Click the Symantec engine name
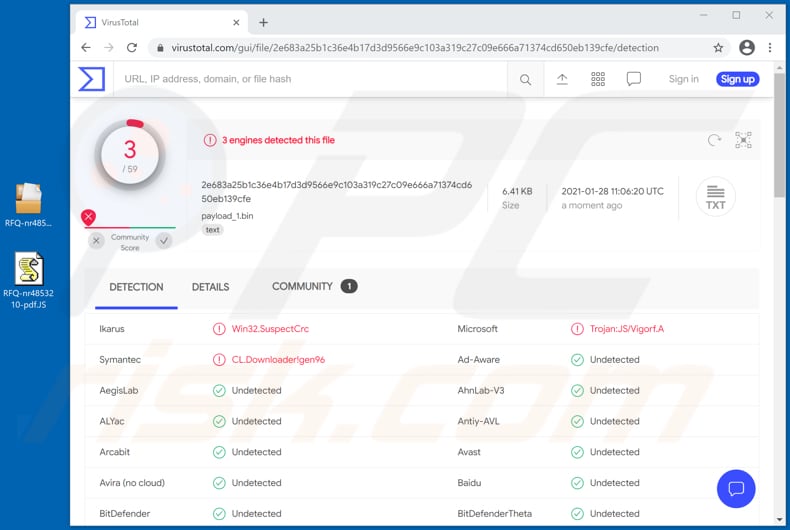The height and width of the screenshot is (530, 790). click(x=120, y=360)
